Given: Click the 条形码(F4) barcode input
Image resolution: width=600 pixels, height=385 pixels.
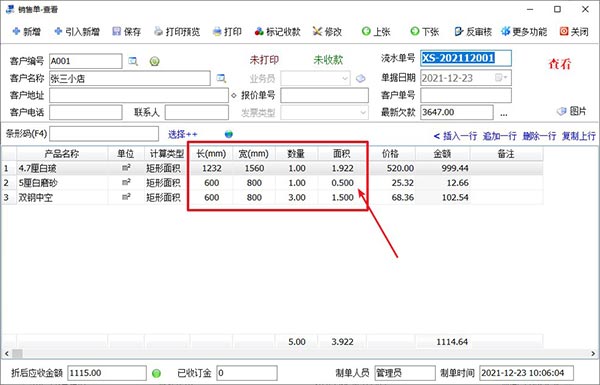Looking at the screenshot, I should pos(104,134).
